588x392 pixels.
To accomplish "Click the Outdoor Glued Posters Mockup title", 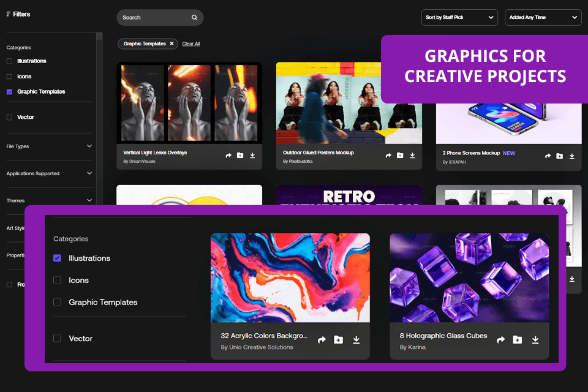I will tap(318, 153).
